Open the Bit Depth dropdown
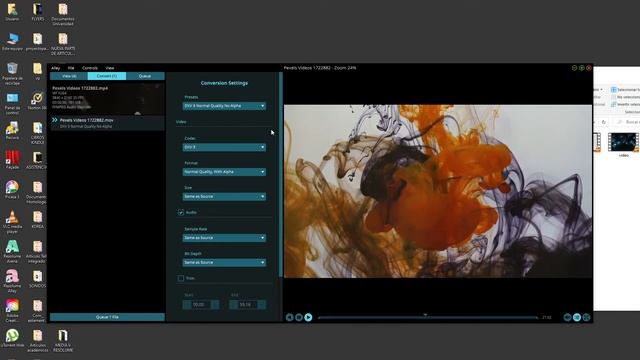The height and width of the screenshot is (360, 640). click(224, 262)
